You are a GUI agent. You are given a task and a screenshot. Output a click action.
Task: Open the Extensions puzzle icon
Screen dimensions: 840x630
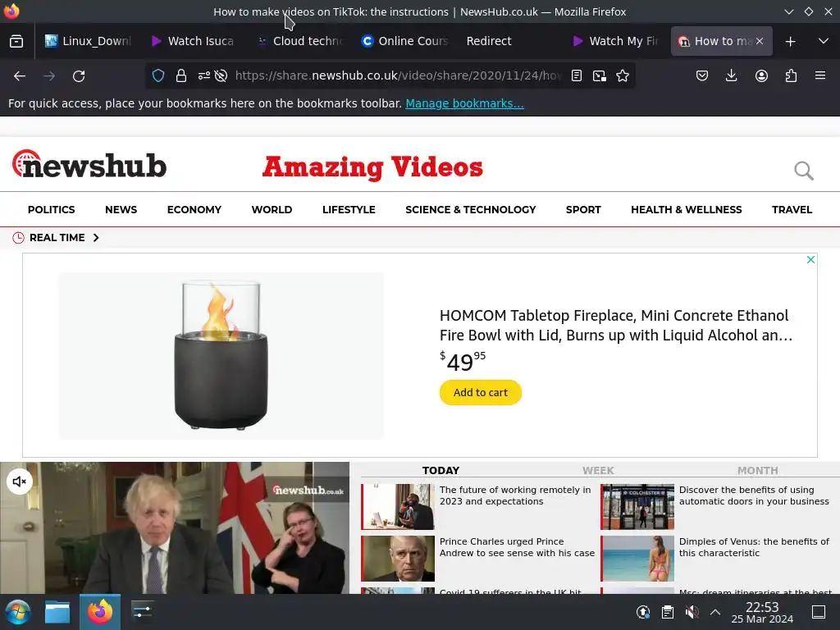(x=791, y=76)
